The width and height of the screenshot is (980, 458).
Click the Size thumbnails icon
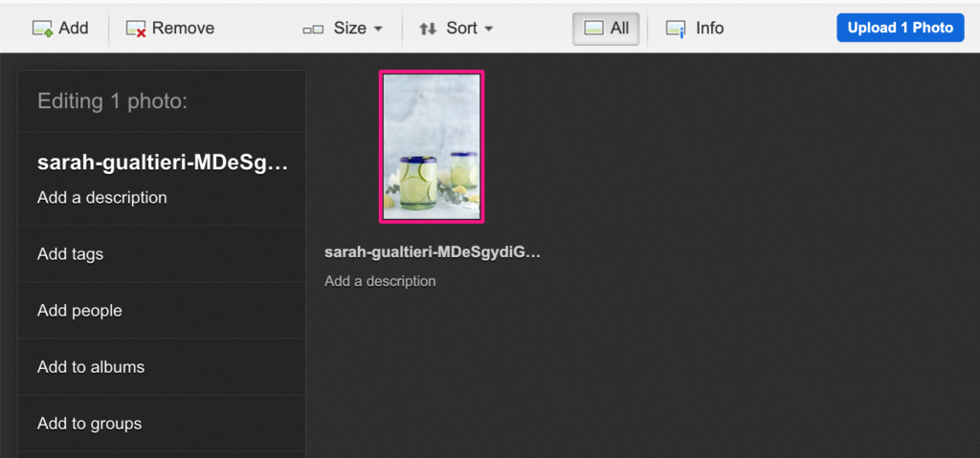pyautogui.click(x=313, y=30)
